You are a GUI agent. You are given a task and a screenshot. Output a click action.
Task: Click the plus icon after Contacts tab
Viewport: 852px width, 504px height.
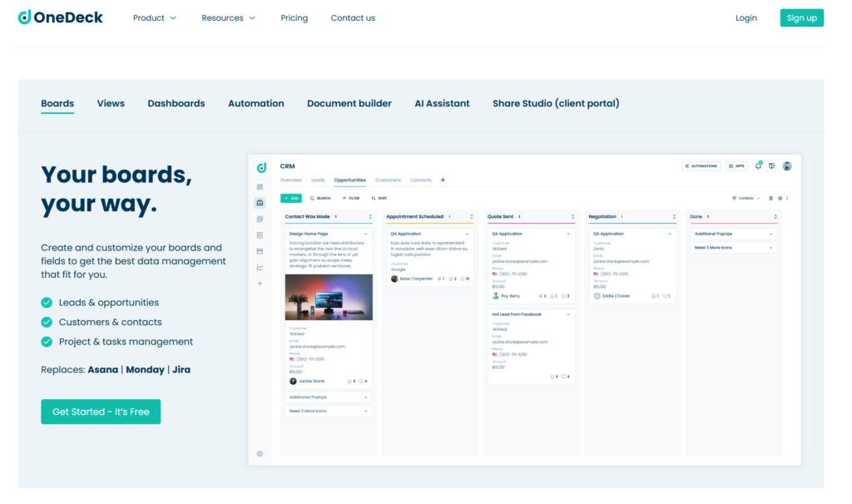443,180
